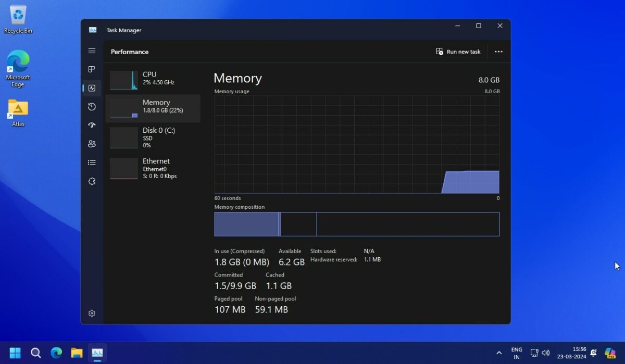
Task: Open the Processes page in sidebar
Action: (92, 69)
